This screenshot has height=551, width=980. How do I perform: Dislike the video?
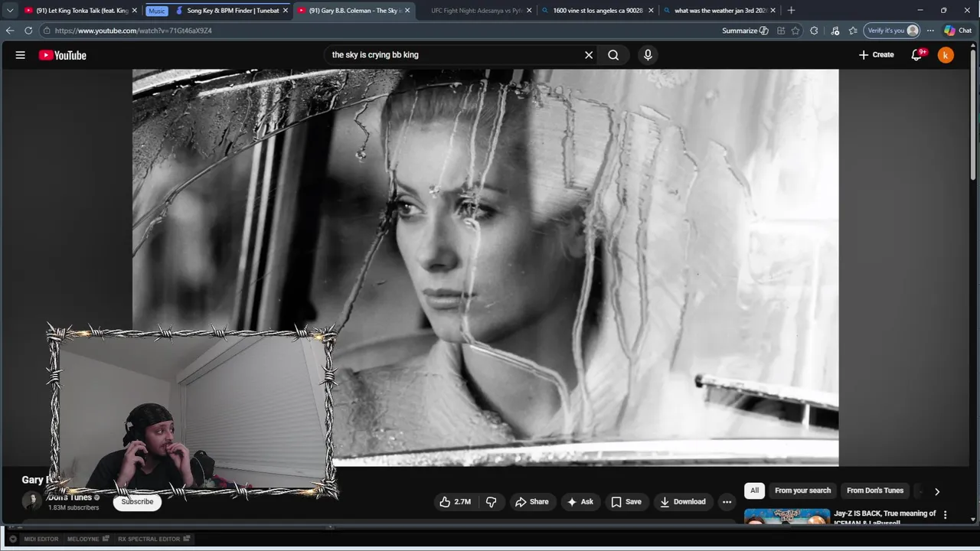[492, 502]
